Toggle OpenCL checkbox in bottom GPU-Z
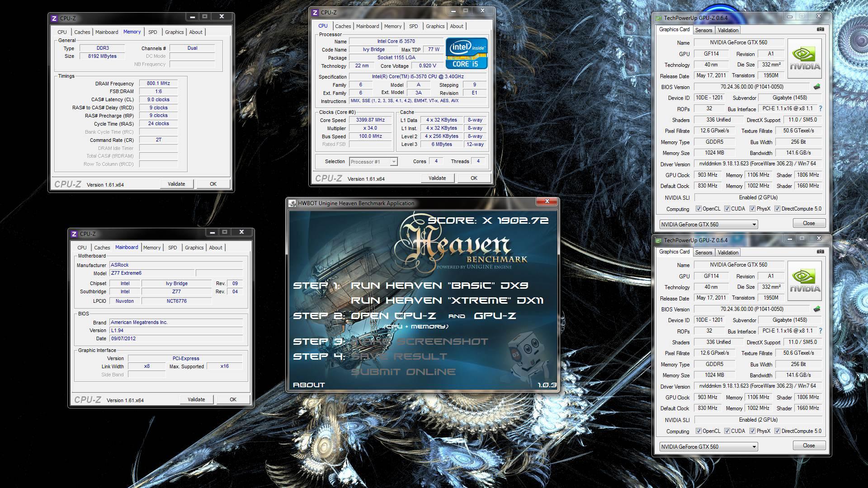Screen dimensions: 868x488 [x=698, y=431]
